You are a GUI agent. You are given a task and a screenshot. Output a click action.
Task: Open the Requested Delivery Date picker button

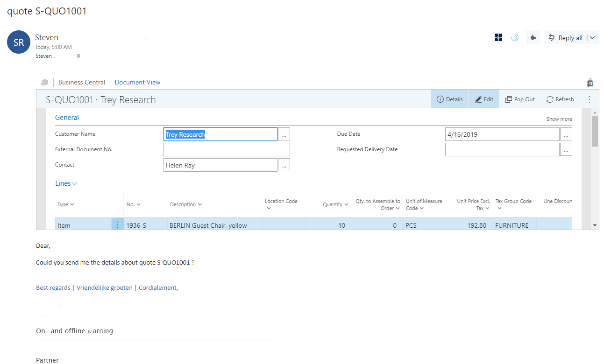(566, 150)
